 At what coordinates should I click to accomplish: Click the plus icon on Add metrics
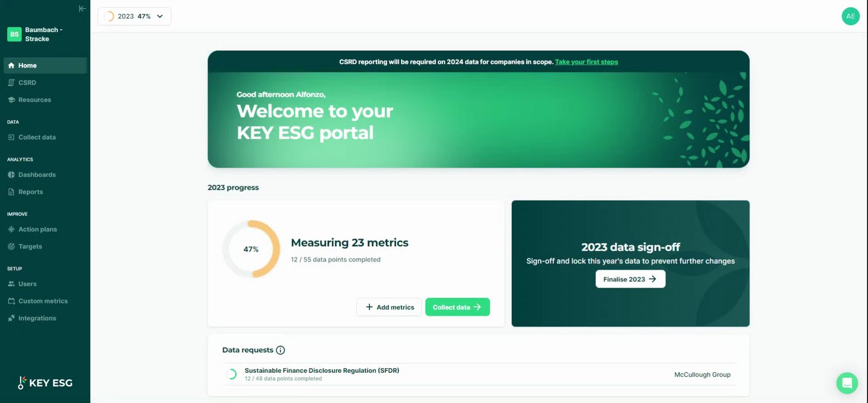pos(369,307)
